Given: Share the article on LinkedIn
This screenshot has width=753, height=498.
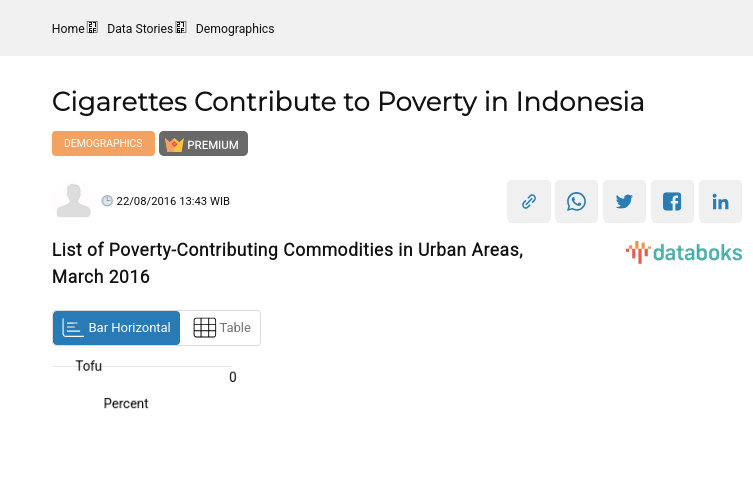Looking at the screenshot, I should pyautogui.click(x=720, y=201).
